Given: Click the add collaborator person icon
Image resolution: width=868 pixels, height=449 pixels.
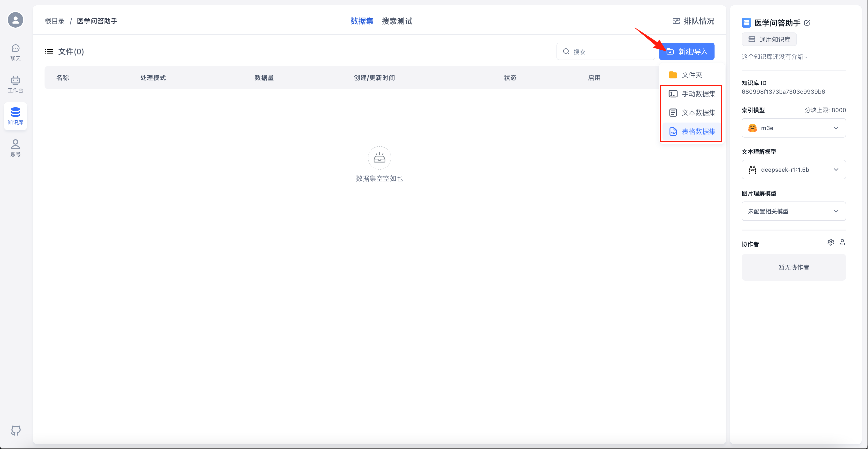Looking at the screenshot, I should tap(842, 242).
